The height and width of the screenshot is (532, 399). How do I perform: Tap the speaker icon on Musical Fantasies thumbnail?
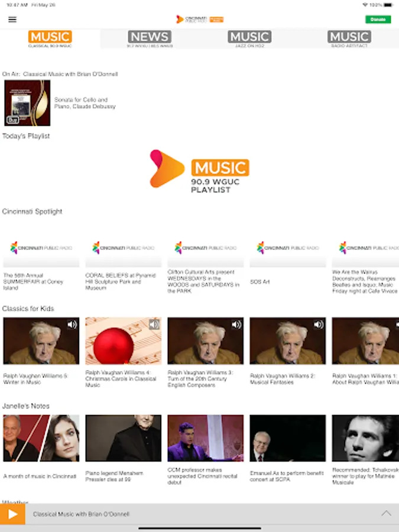(x=318, y=325)
